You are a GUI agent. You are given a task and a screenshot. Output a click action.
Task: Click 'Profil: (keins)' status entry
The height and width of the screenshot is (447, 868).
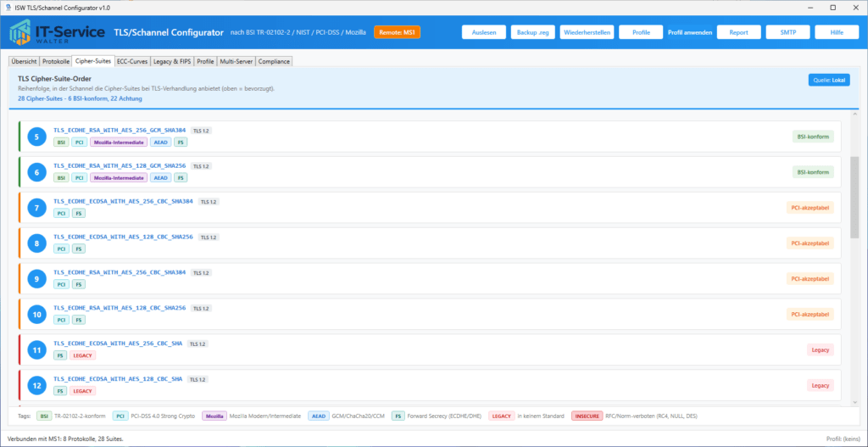[x=843, y=439]
